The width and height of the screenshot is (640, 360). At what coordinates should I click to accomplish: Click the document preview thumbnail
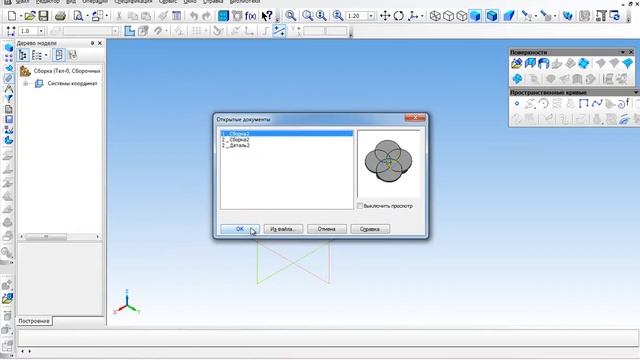(x=389, y=163)
